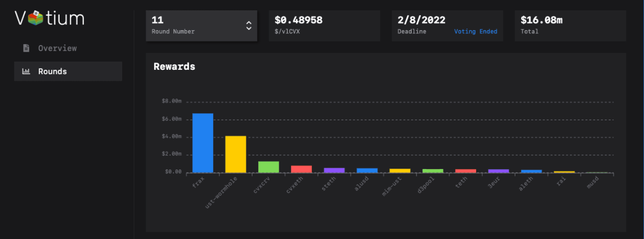Click the $16.08m Total value
Image resolution: width=644 pixels, height=239 pixels.
point(542,20)
